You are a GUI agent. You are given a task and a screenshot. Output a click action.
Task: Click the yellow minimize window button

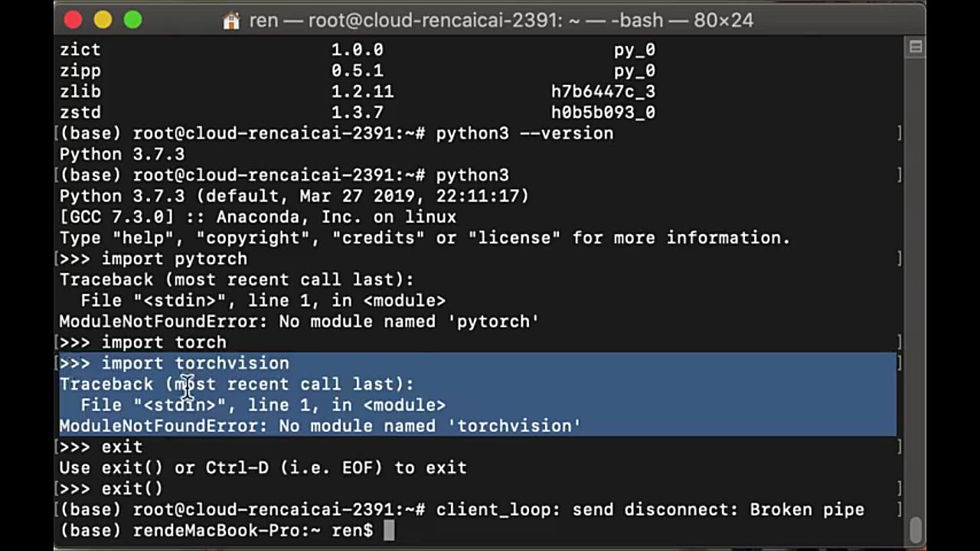(x=103, y=20)
